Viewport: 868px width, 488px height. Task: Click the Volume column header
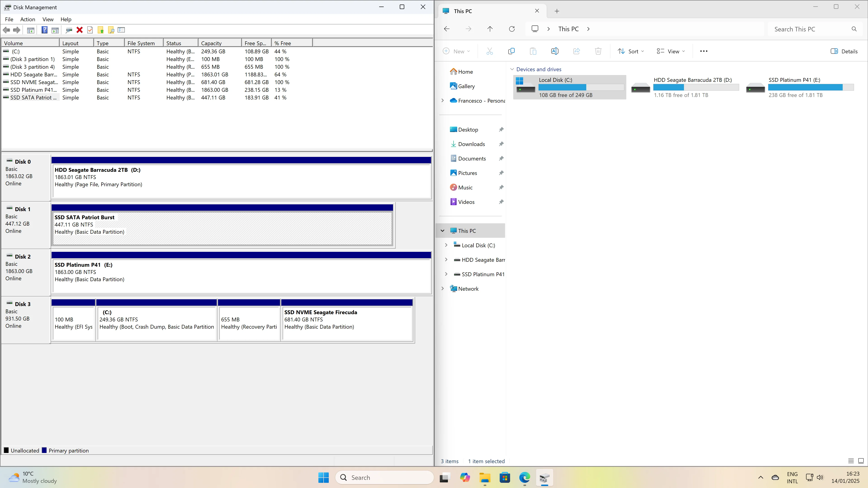(30, 43)
